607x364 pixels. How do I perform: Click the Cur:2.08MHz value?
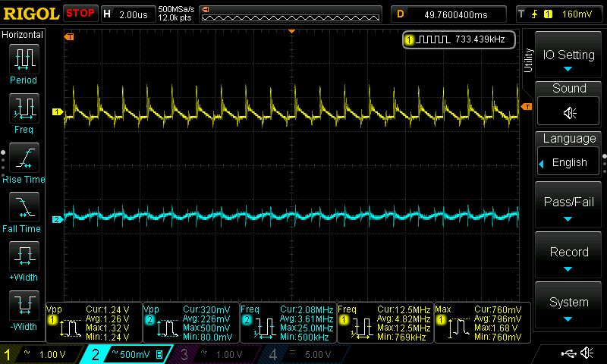[x=307, y=309]
